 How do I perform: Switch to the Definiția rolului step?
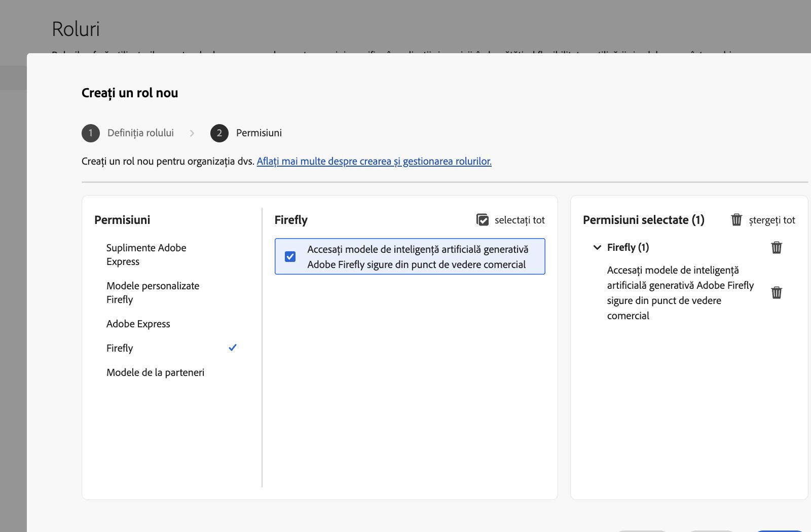pyautogui.click(x=140, y=133)
